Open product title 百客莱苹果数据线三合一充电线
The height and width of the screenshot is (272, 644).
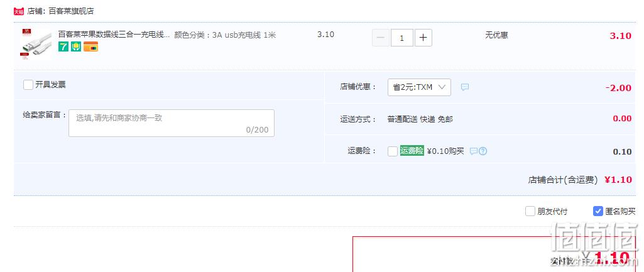click(x=114, y=35)
